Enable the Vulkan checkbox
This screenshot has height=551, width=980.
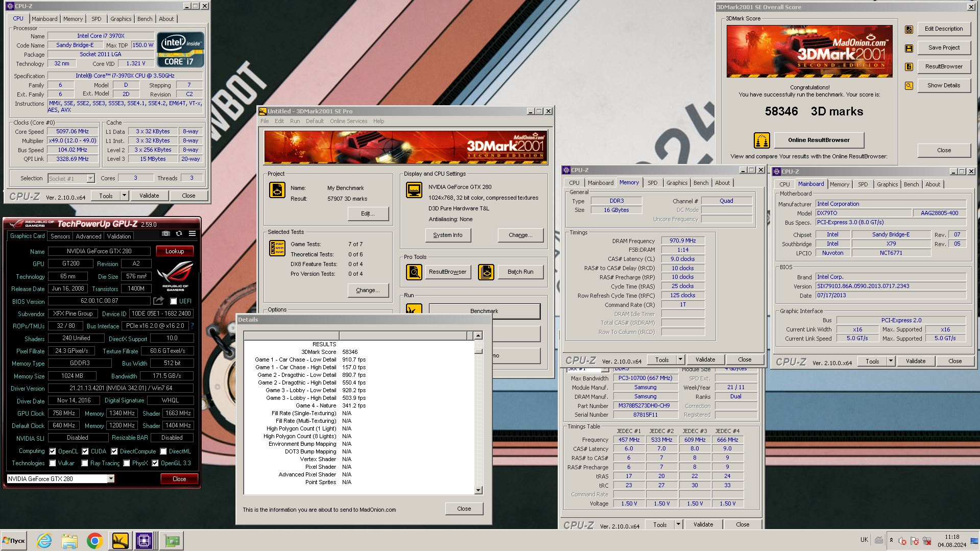click(x=52, y=463)
